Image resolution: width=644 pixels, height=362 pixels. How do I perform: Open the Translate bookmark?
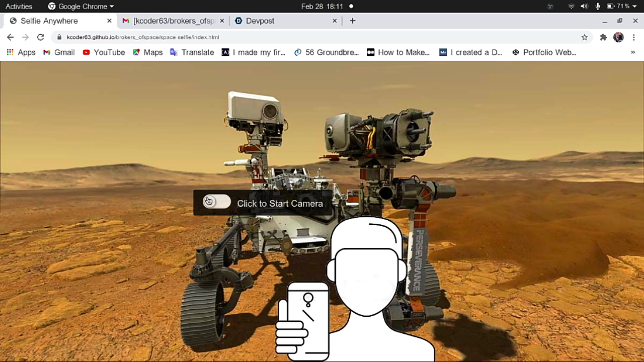point(192,52)
